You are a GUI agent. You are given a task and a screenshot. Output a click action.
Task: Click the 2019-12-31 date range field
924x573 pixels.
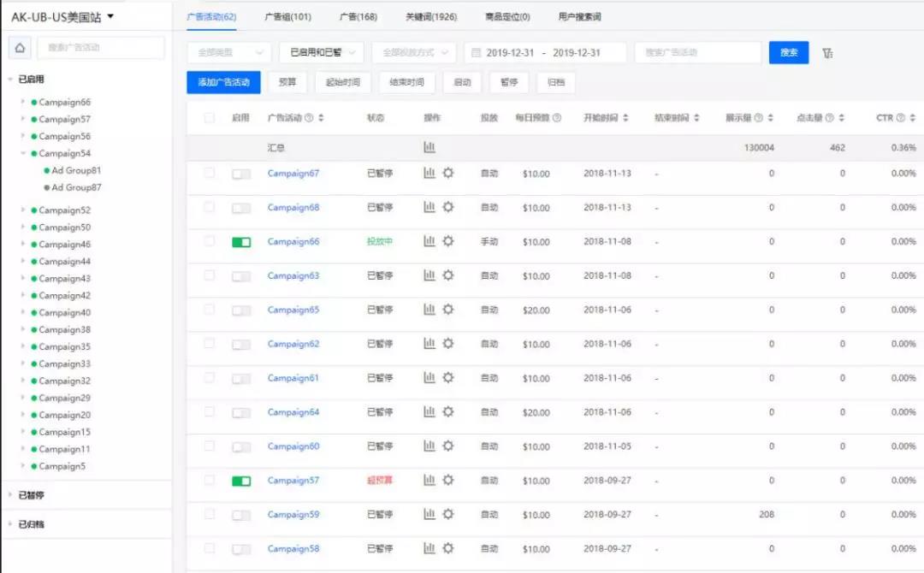coord(545,53)
